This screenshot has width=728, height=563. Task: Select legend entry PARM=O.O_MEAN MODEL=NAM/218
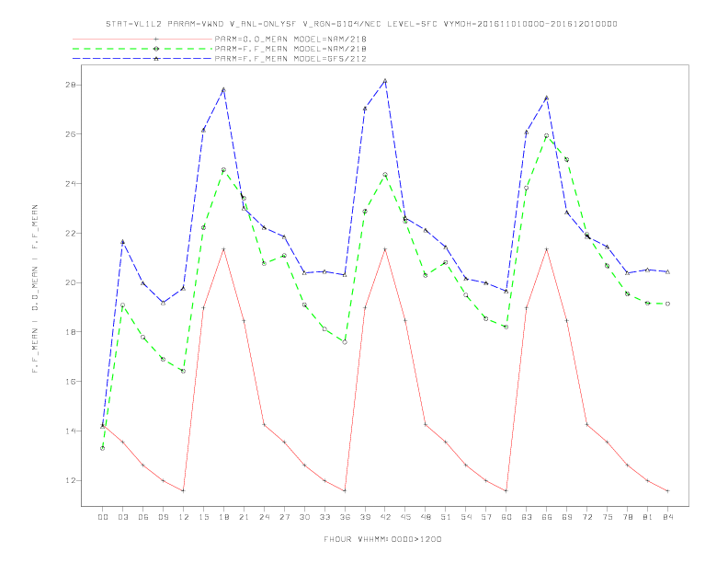click(x=290, y=39)
